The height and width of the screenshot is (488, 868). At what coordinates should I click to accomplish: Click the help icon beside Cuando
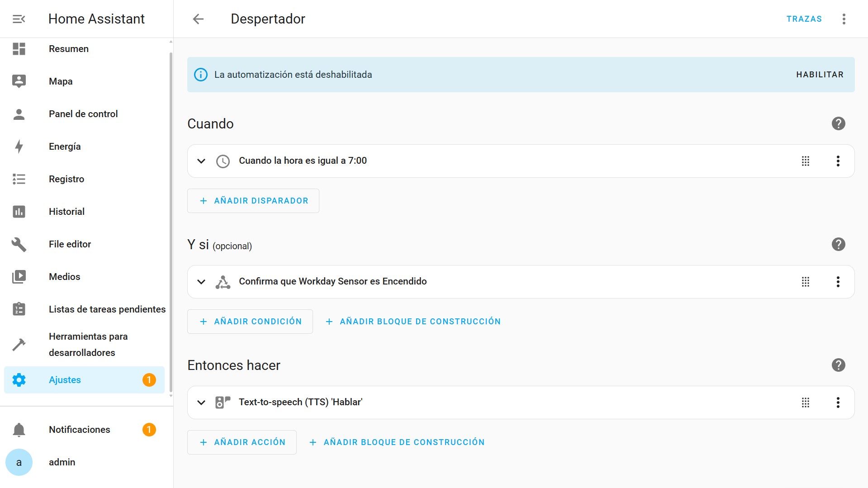[x=838, y=123]
